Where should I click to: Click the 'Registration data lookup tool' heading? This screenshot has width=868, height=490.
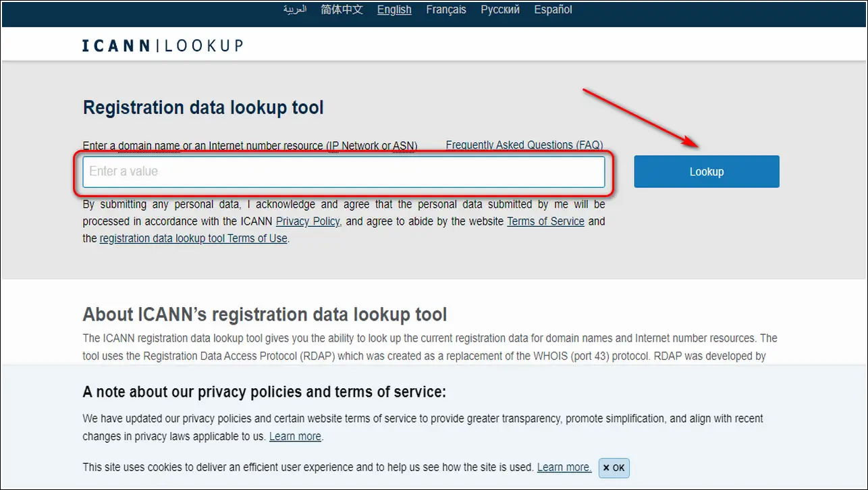[203, 107]
